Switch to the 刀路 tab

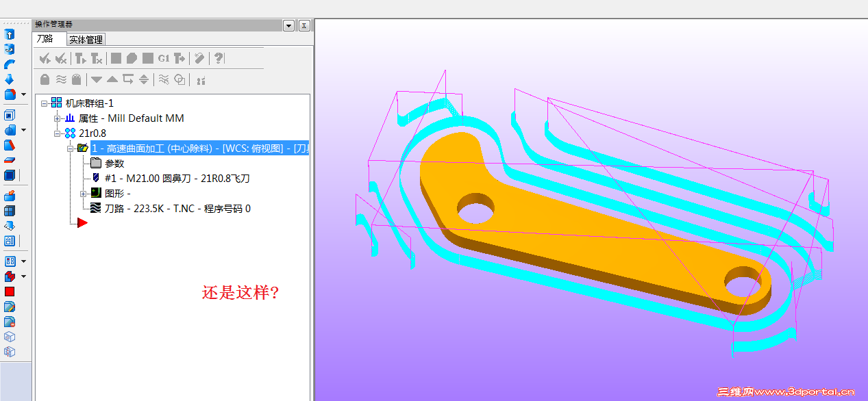point(45,39)
